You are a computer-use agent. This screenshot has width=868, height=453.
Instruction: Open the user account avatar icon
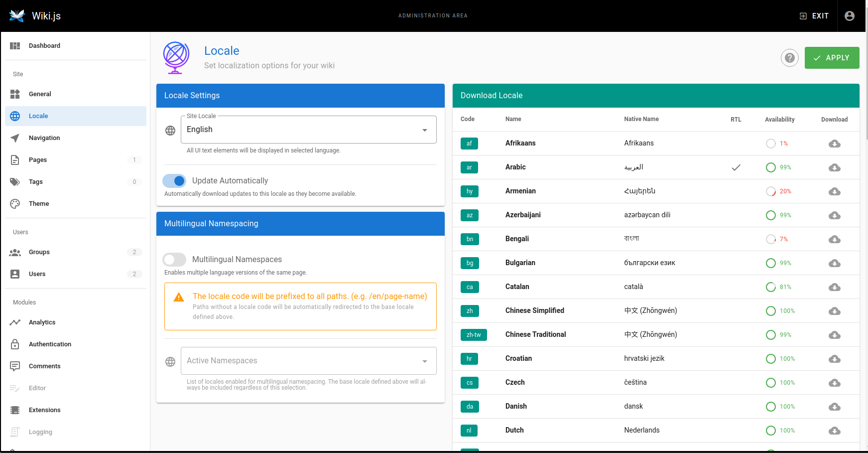click(x=850, y=16)
